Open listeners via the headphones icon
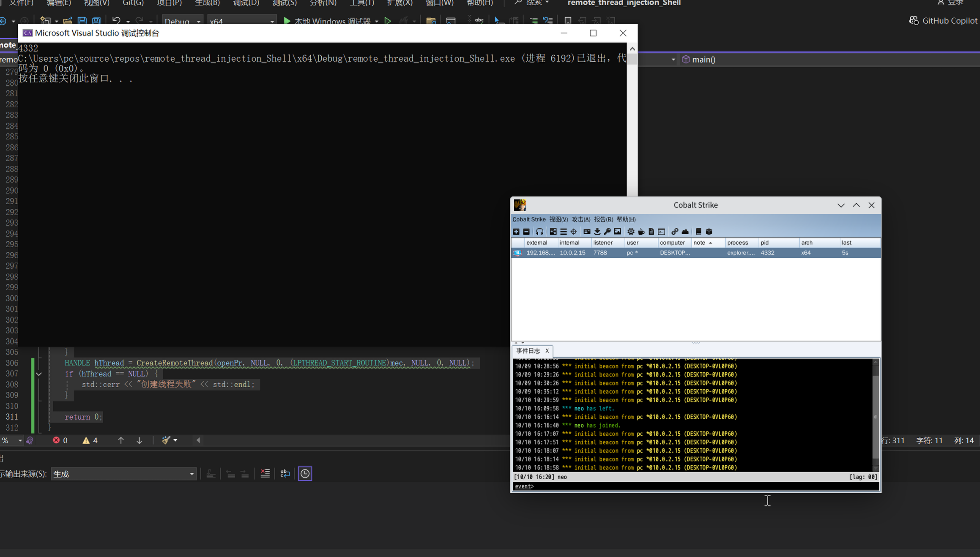 tap(539, 232)
